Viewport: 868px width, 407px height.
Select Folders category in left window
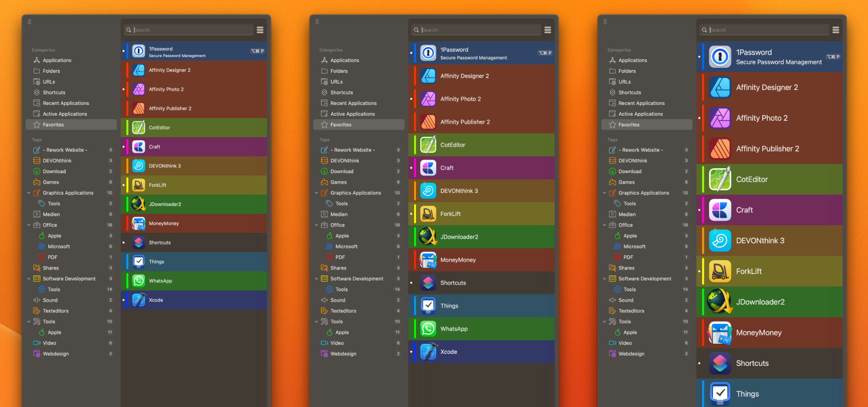click(x=71, y=71)
